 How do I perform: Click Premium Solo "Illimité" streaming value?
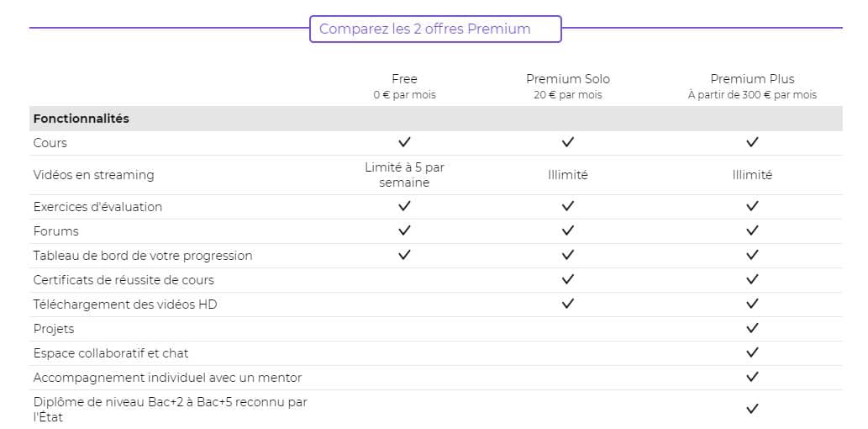pyautogui.click(x=568, y=175)
